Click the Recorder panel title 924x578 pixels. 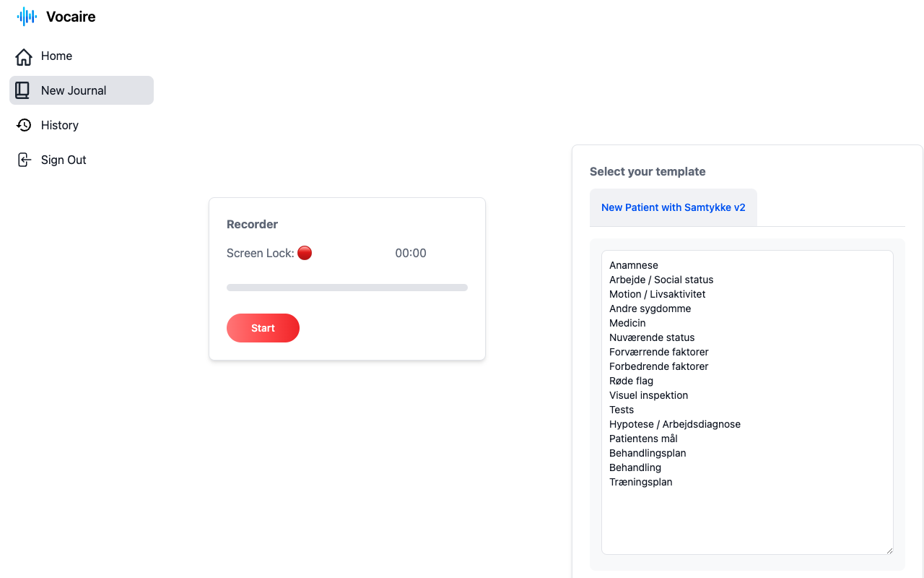(x=252, y=224)
